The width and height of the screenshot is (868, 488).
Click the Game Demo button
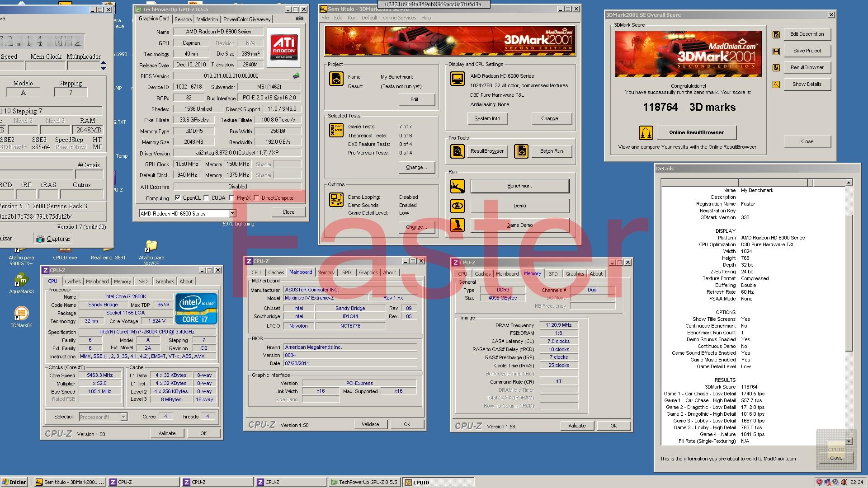[519, 225]
